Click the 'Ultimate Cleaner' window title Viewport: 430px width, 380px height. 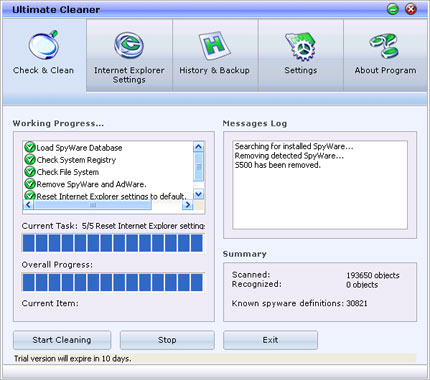pyautogui.click(x=56, y=10)
